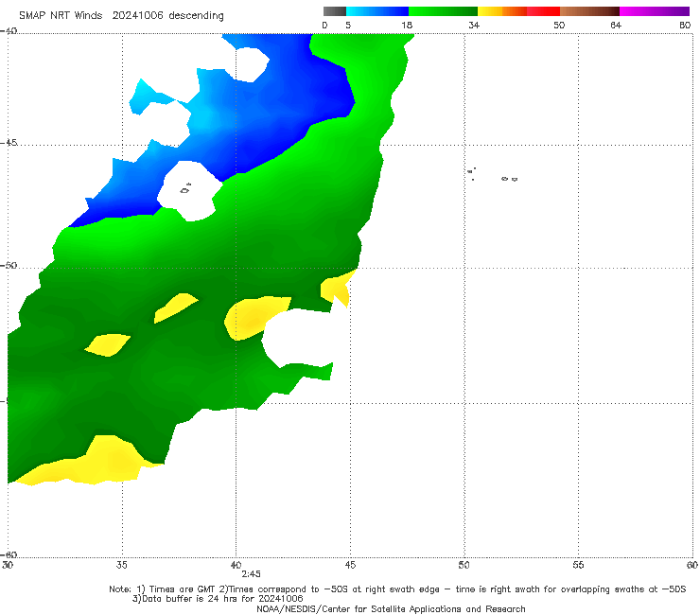Click longitude axis label '55'
The width and height of the screenshot is (700, 615).
pos(578,565)
